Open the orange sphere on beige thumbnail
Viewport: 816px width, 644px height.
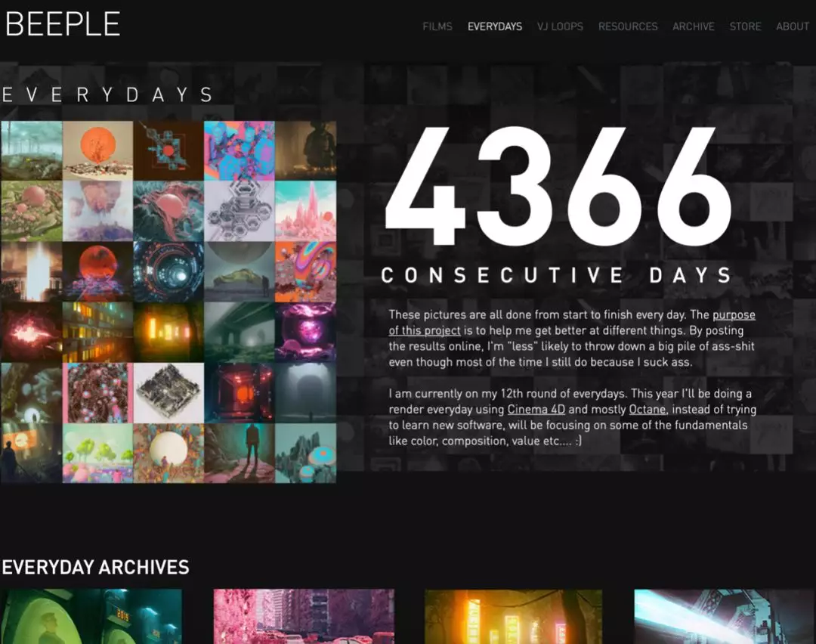pyautogui.click(x=97, y=151)
